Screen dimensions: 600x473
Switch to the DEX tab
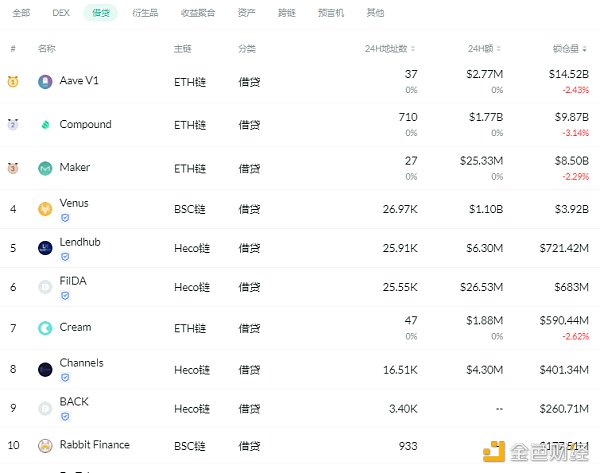pyautogui.click(x=61, y=13)
